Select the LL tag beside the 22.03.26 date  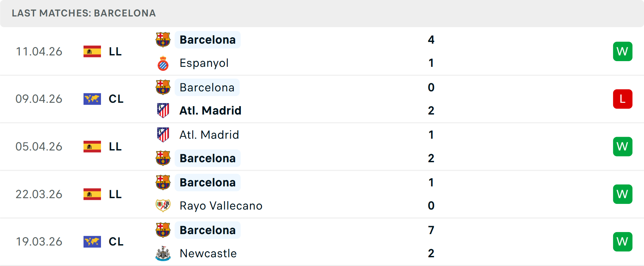pos(115,194)
